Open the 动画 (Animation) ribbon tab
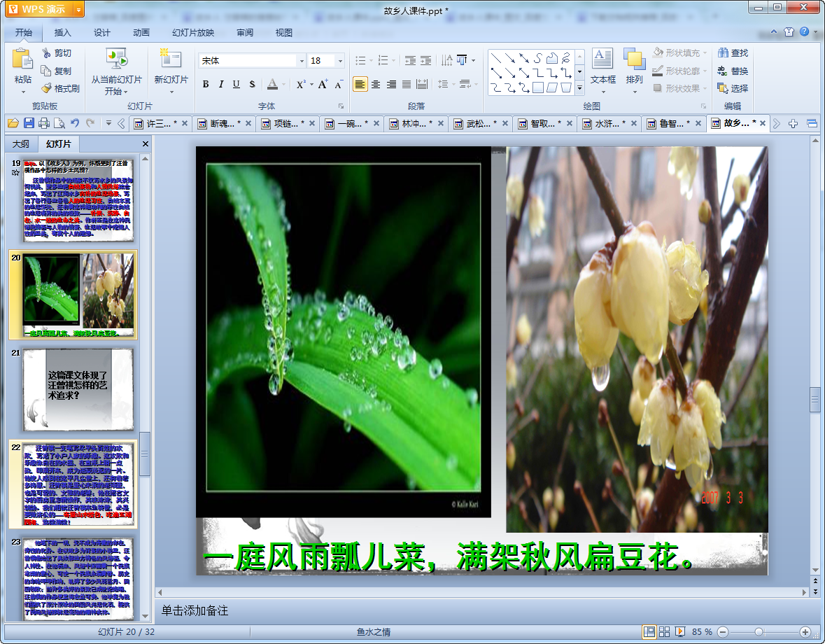The image size is (825, 644). pos(141,33)
